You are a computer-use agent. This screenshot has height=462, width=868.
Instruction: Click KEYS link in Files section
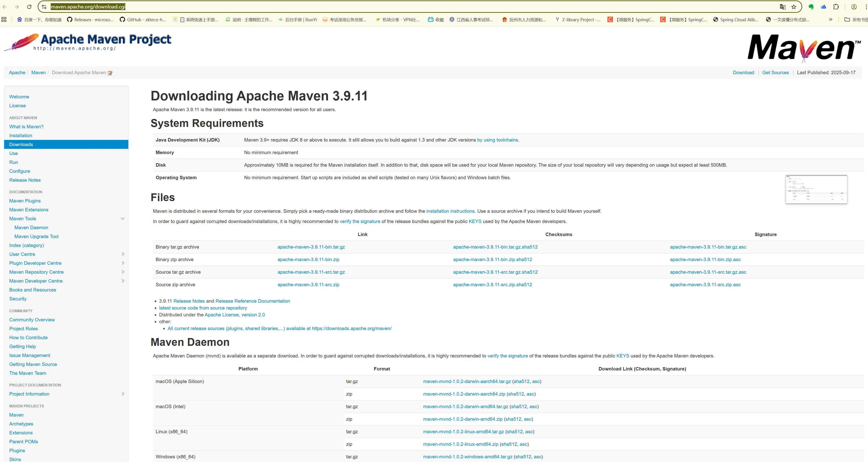click(x=475, y=222)
